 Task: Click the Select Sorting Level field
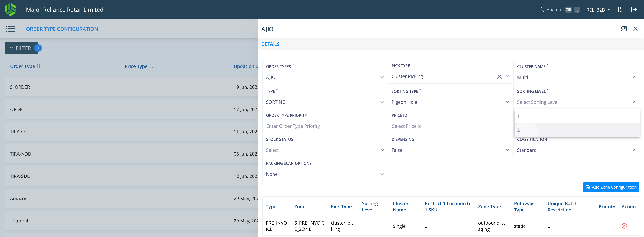[x=576, y=102]
